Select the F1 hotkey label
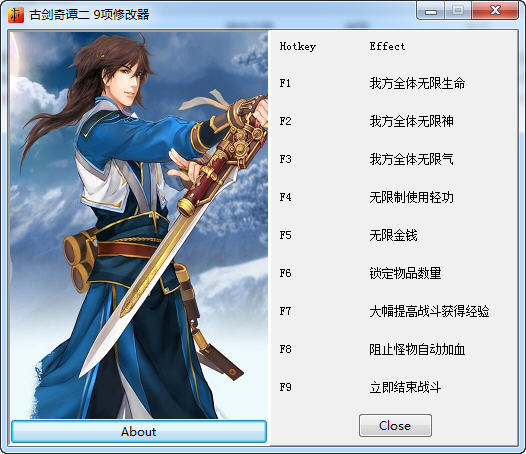This screenshot has width=526, height=454. pyautogui.click(x=285, y=83)
